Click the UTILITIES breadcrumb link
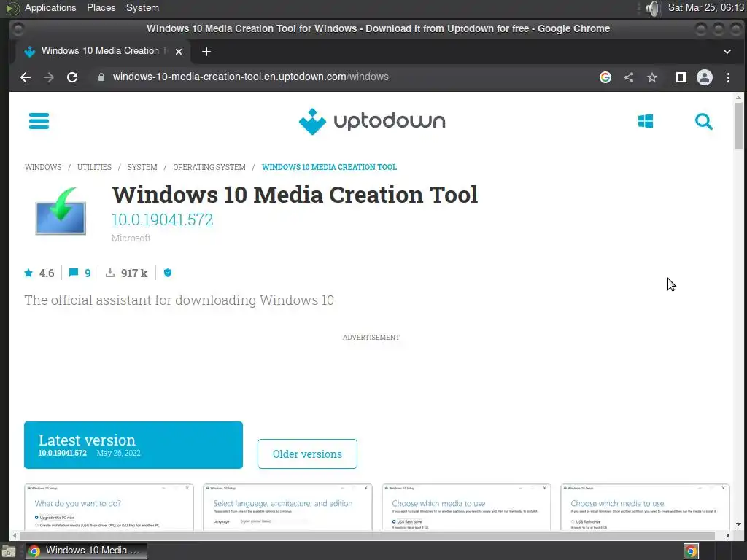 pyautogui.click(x=94, y=167)
